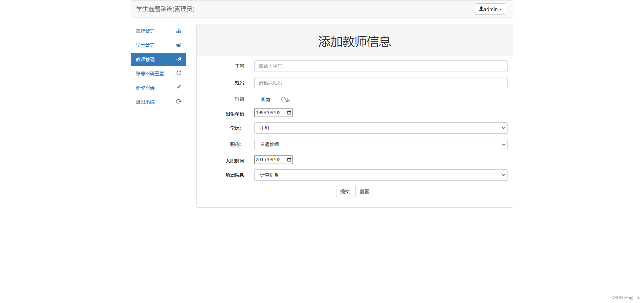Click the 工号 field label
This screenshot has height=303, width=644.
click(239, 66)
